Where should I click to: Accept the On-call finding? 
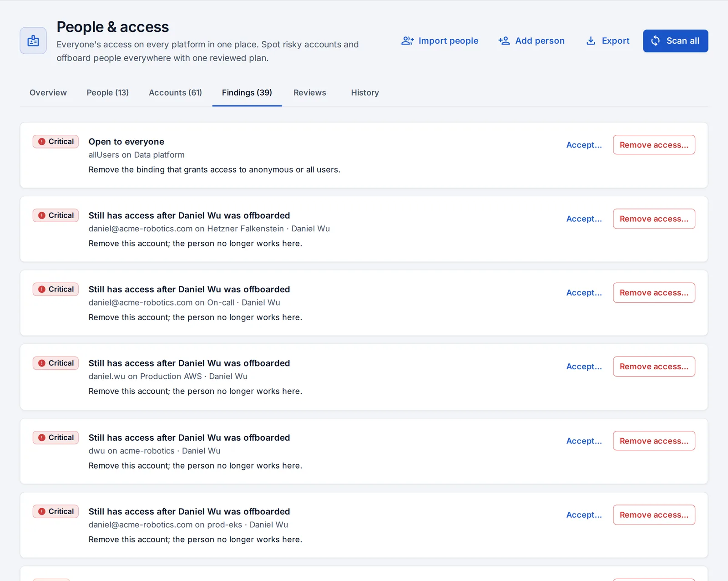(584, 293)
